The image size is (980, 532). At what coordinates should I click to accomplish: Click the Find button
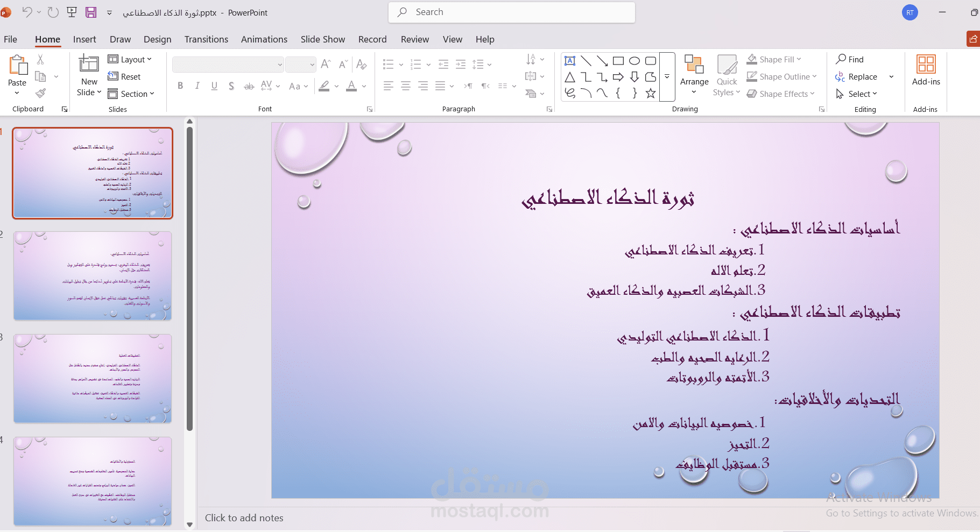pyautogui.click(x=850, y=59)
